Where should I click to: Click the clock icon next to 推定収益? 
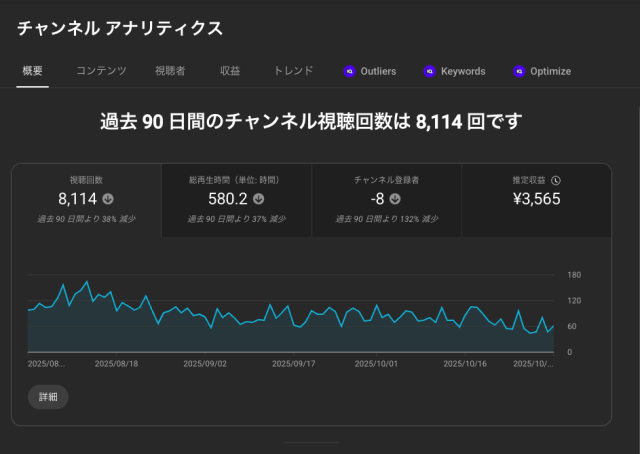[x=556, y=181]
